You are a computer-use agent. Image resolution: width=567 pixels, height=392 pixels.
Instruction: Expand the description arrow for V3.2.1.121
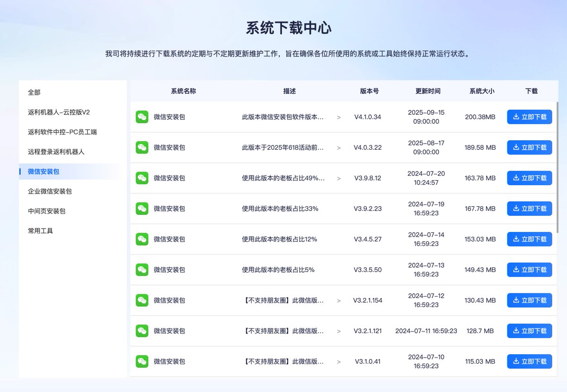[339, 331]
